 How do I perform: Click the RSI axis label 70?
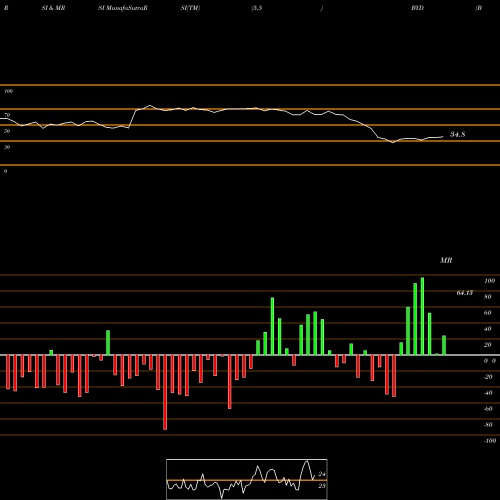[x=7, y=115]
